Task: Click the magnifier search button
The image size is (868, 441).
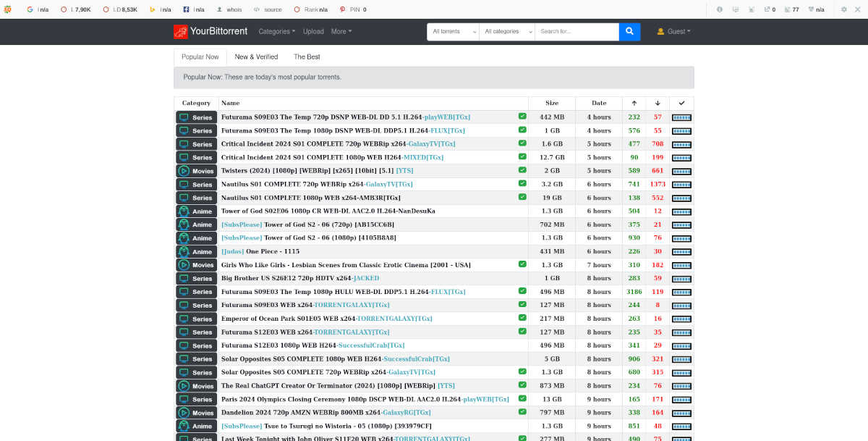Action: (629, 31)
